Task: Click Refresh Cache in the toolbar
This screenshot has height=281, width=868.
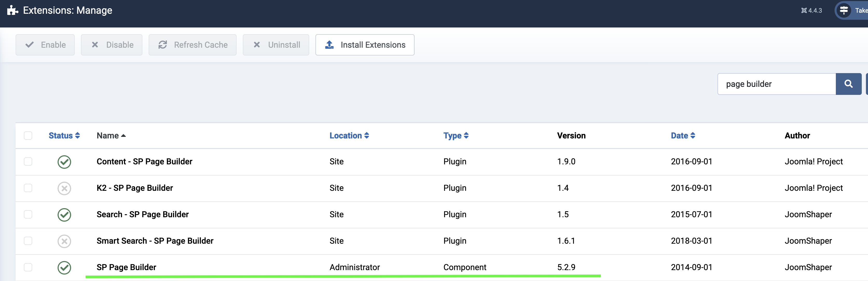Action: tap(192, 45)
